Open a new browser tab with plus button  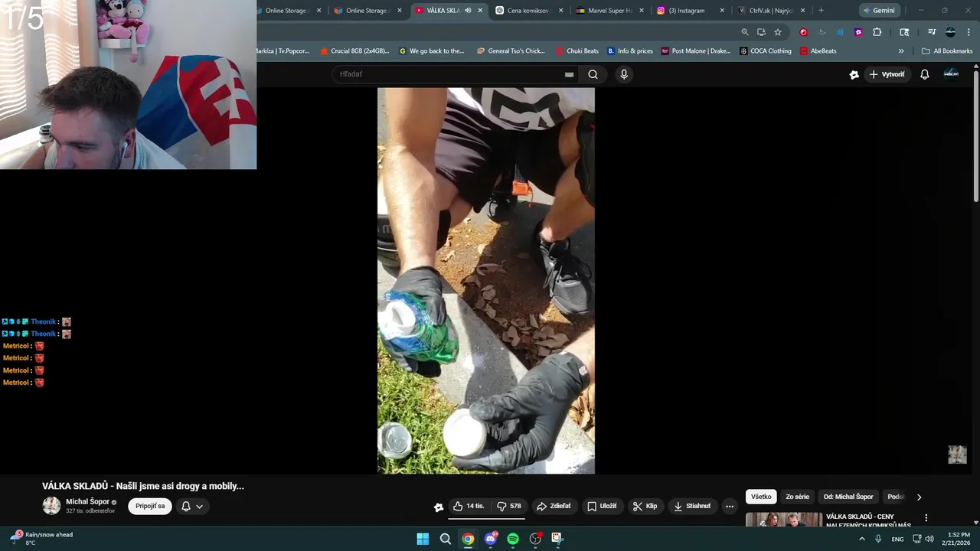click(x=821, y=11)
